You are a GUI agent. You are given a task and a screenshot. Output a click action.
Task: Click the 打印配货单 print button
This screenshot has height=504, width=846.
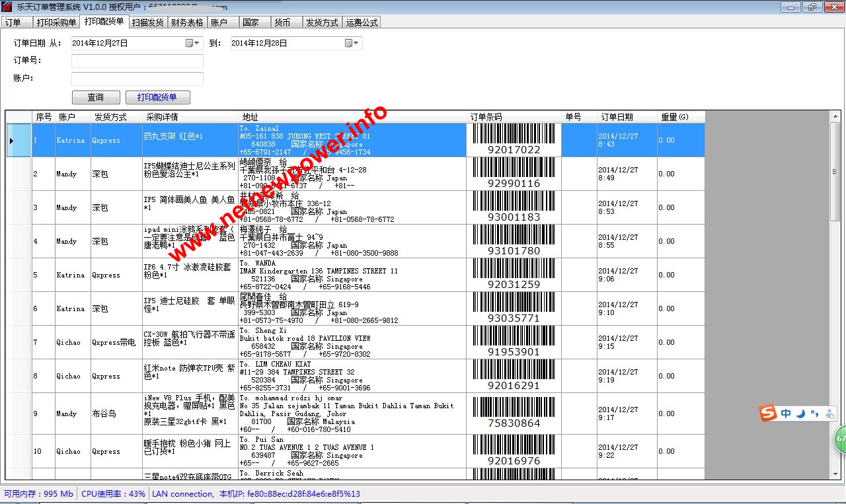[x=157, y=97]
